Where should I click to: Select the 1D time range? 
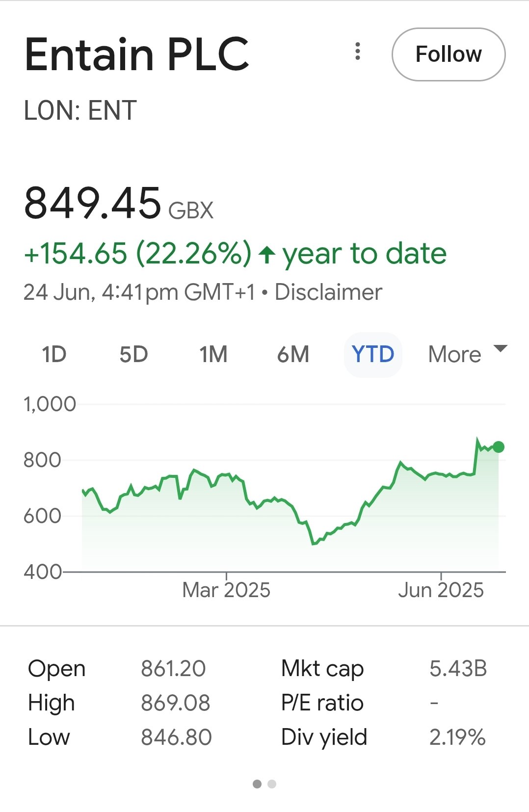(54, 354)
